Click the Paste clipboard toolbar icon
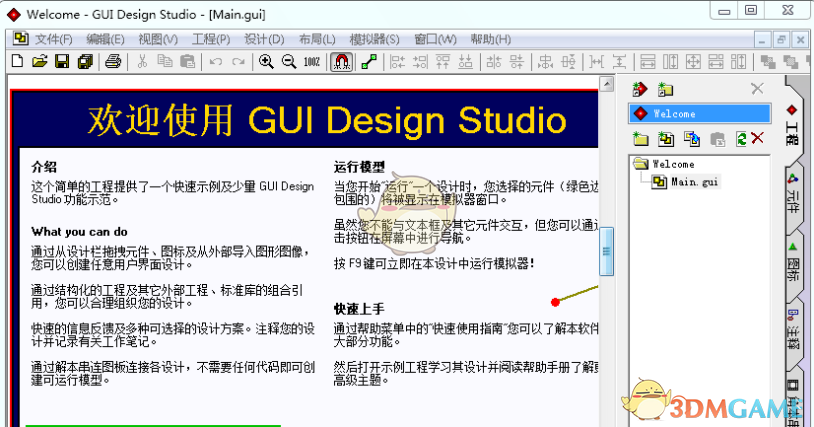This screenshot has width=814, height=427. tap(187, 61)
